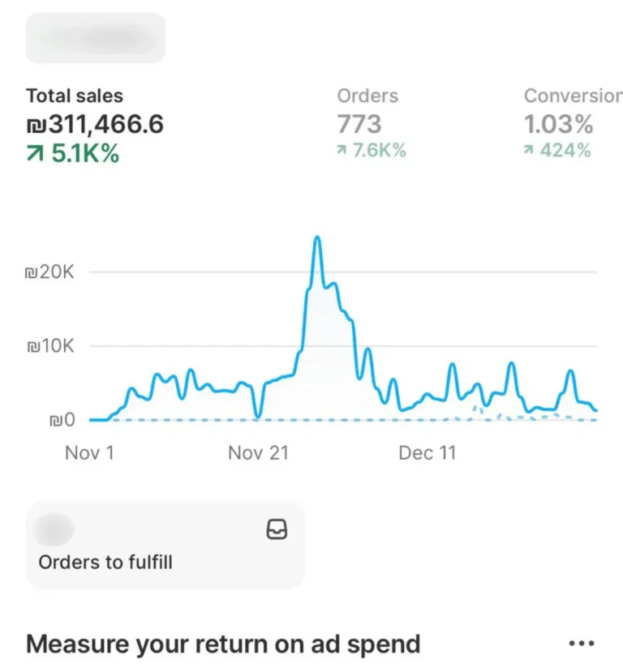This screenshot has width=623, height=672.
Task: Switch to the Conversion metric
Action: click(x=573, y=96)
